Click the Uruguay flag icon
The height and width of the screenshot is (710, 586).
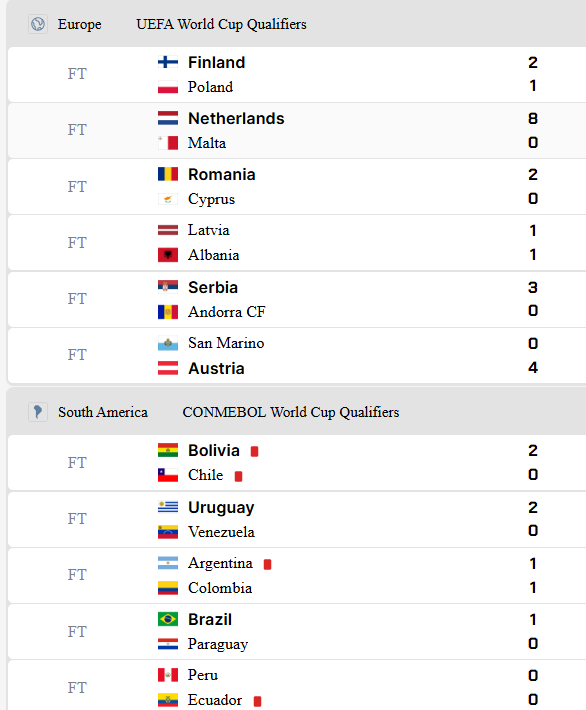pos(168,507)
